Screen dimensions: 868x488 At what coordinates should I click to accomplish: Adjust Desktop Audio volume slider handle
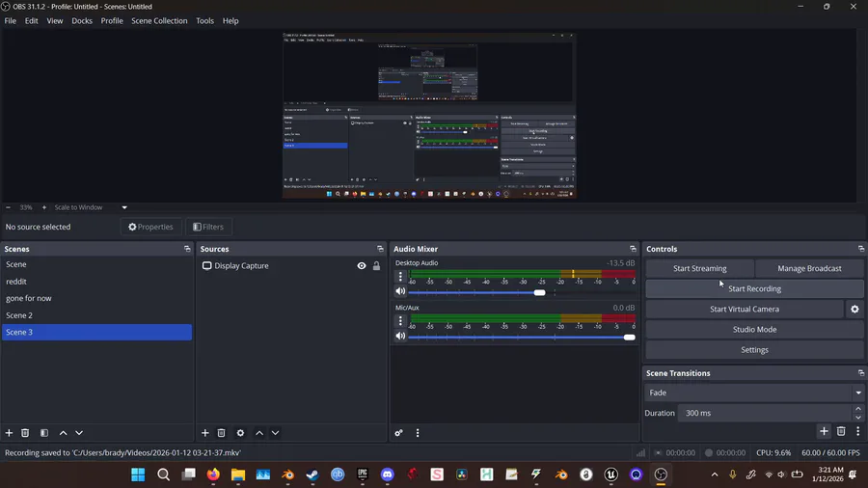pos(540,292)
